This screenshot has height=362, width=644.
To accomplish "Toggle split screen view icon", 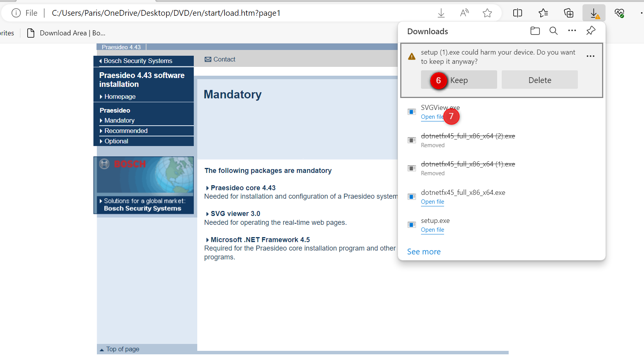I will (518, 13).
